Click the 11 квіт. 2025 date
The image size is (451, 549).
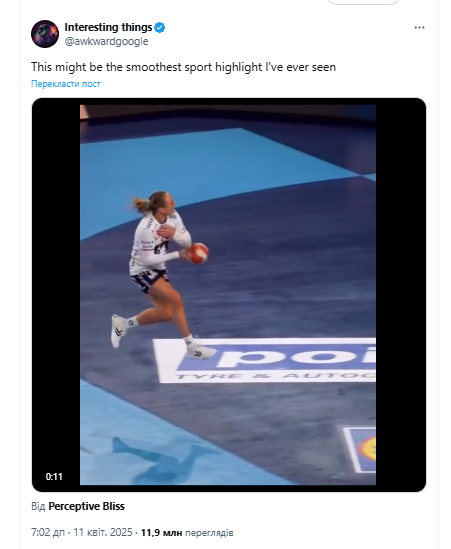coord(103,533)
